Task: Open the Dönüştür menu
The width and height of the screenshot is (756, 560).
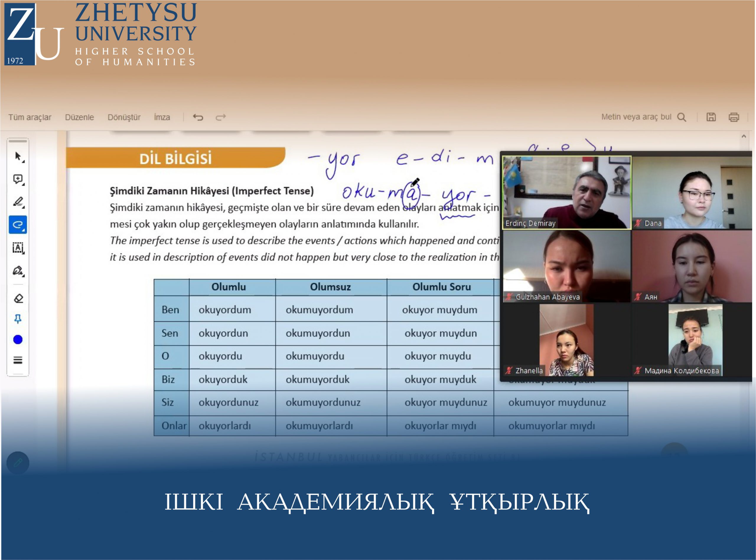Action: point(124,117)
